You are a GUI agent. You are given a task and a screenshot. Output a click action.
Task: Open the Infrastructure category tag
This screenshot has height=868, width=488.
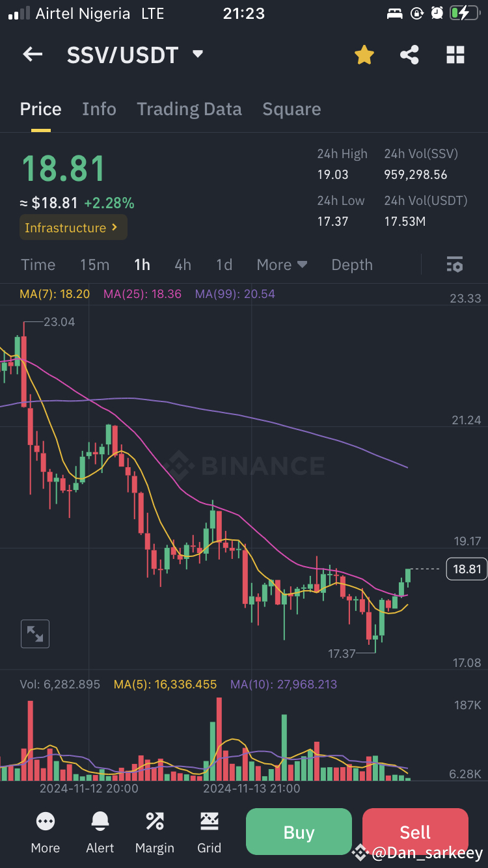pos(73,228)
